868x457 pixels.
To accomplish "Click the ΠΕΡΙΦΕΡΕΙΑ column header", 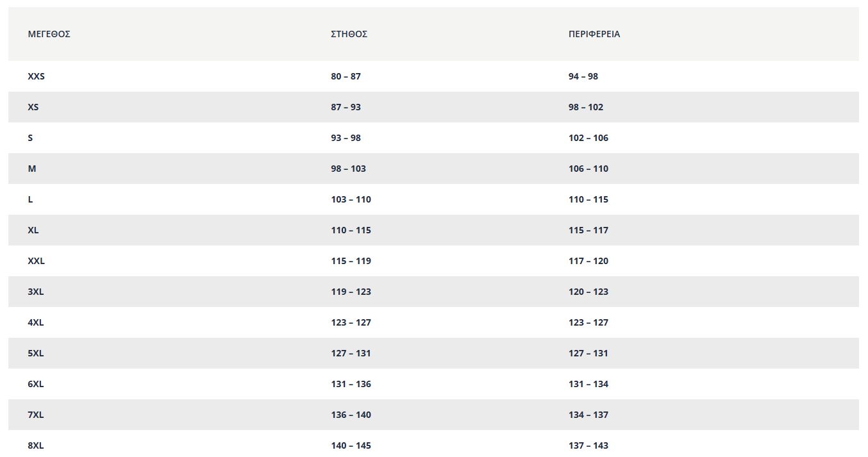I will pyautogui.click(x=594, y=34).
